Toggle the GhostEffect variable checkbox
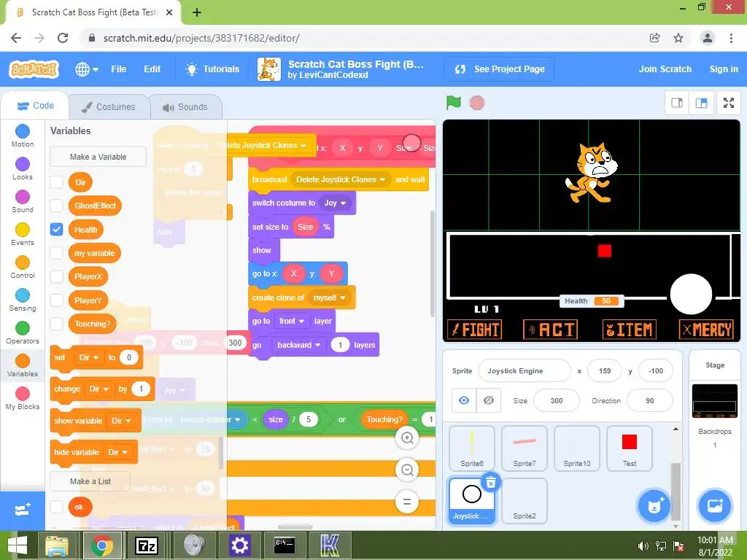Image resolution: width=747 pixels, height=560 pixels. pos(57,206)
